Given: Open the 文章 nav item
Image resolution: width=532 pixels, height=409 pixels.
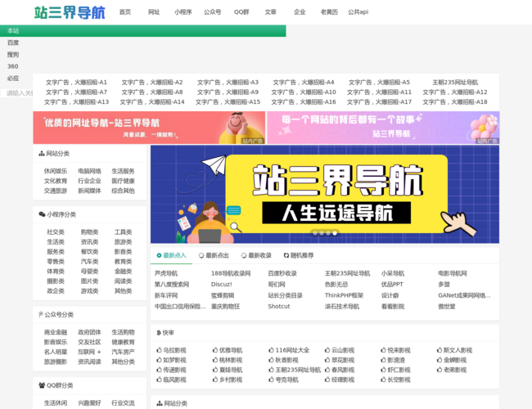Looking at the screenshot, I should point(270,12).
